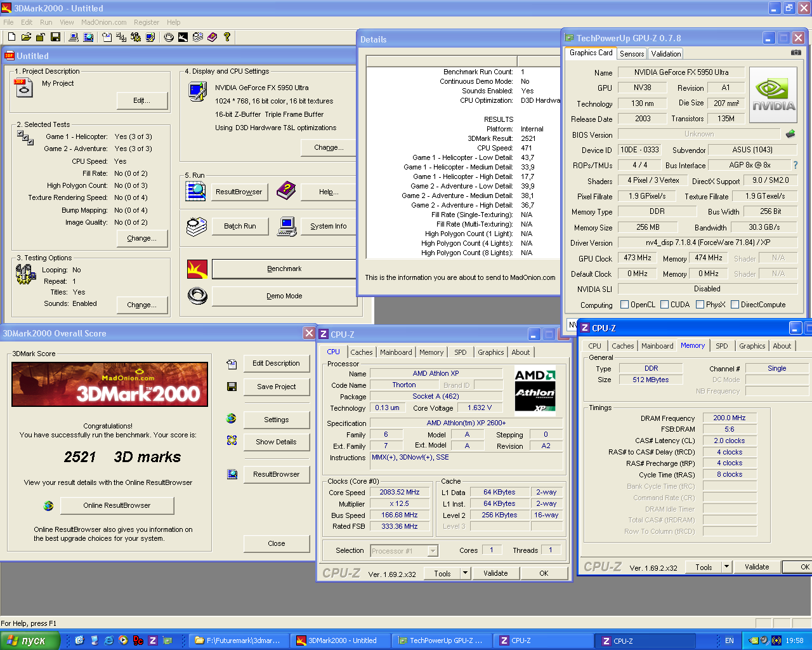812x650 pixels.
Task: Open Windows Media Player from quick launch
Action: (124, 640)
